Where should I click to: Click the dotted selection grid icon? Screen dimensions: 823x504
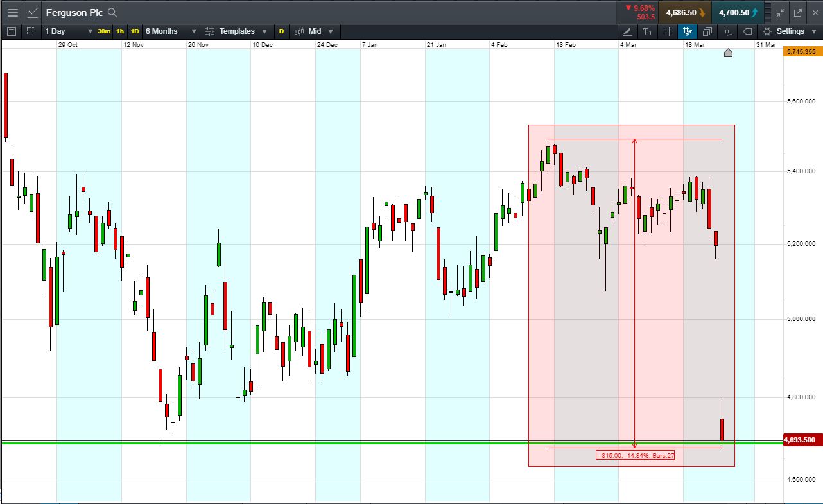click(31, 31)
